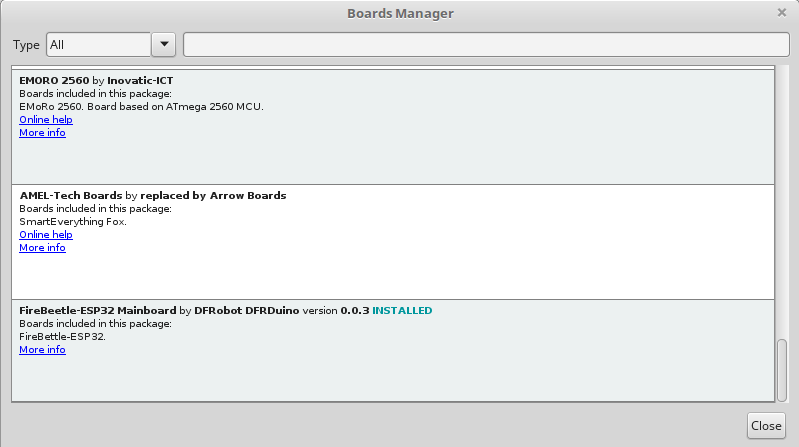Click the vertical scrollbar thumb
The image size is (799, 447).
pos(782,371)
